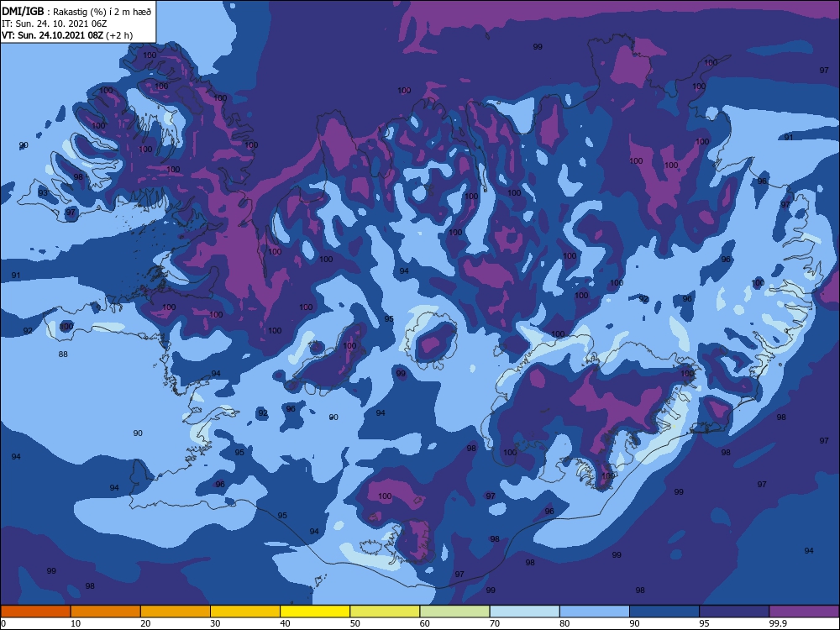This screenshot has height=630, width=840.
Task: Click the '0' tick label on the color scale
Action: (x=3, y=623)
